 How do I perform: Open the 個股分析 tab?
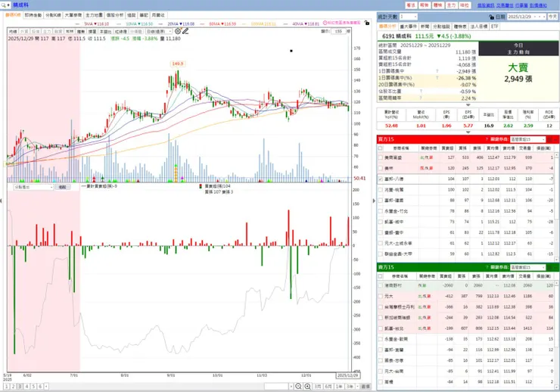pyautogui.click(x=115, y=15)
